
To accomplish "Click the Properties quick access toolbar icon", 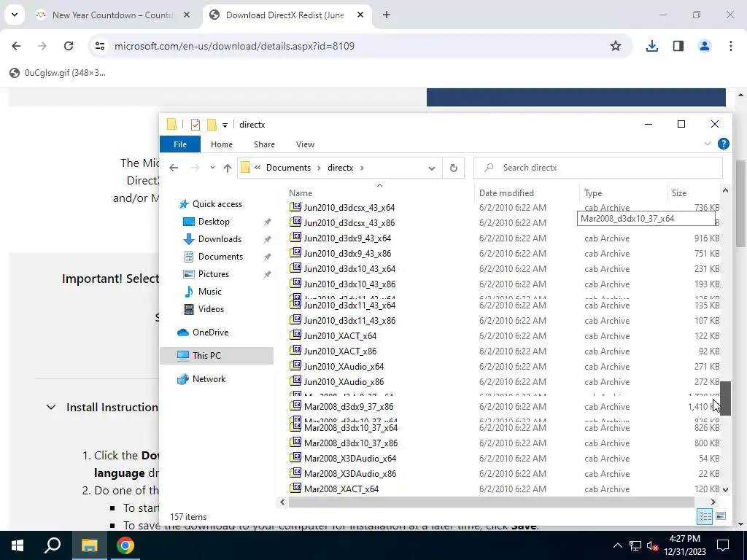I will pyautogui.click(x=196, y=125).
